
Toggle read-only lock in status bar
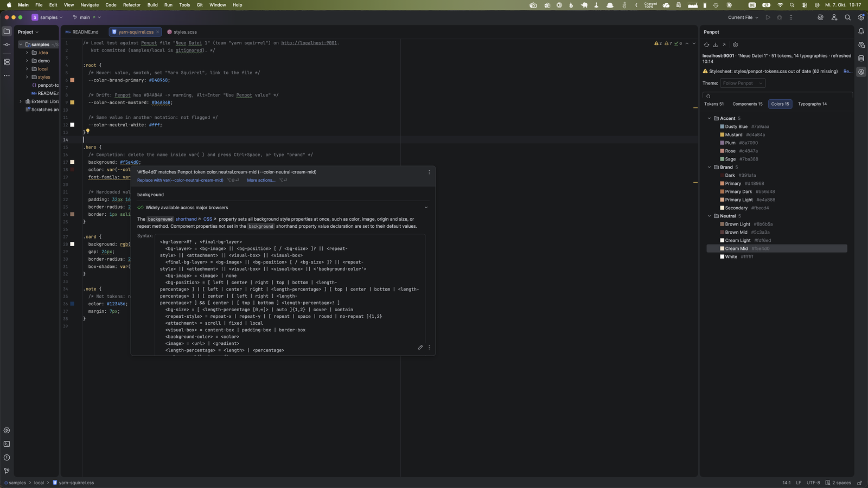(859, 483)
